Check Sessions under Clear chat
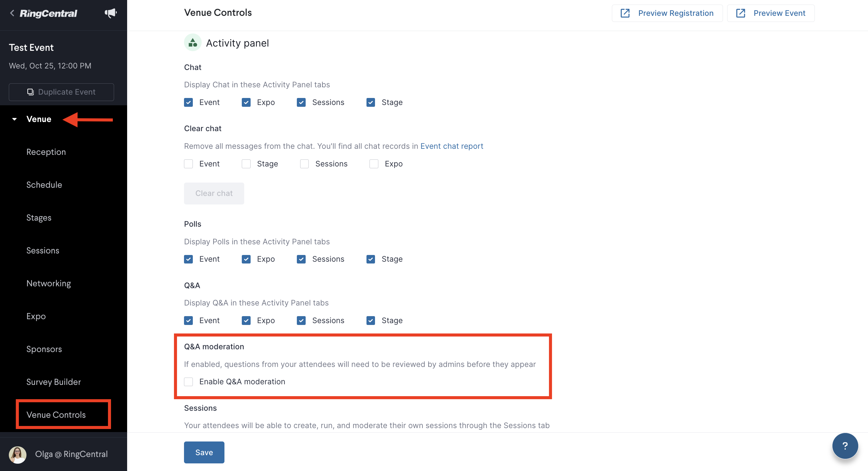The image size is (868, 471). pos(305,164)
